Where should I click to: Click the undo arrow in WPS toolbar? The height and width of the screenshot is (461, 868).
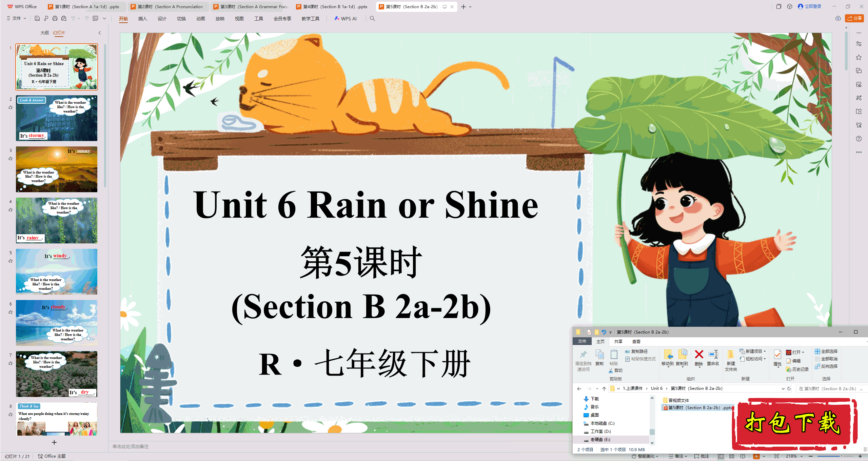point(73,18)
